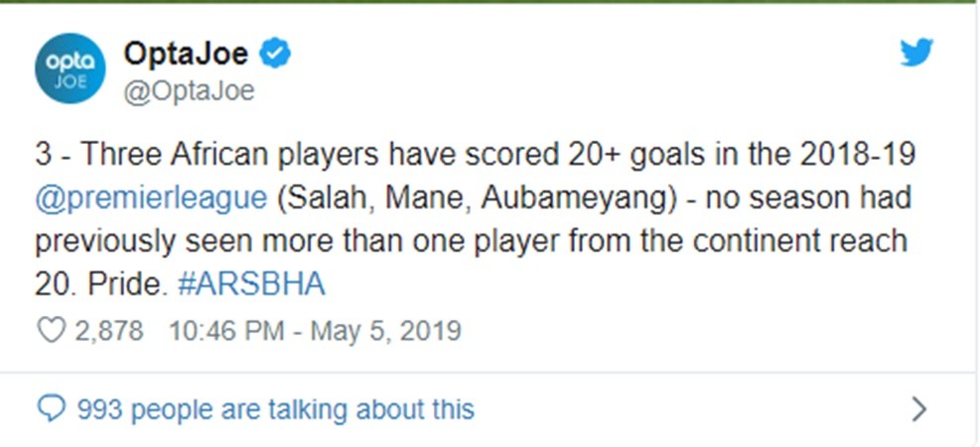Click the Twitter bird logo icon
This screenshot has height=447, width=980.
915,53
